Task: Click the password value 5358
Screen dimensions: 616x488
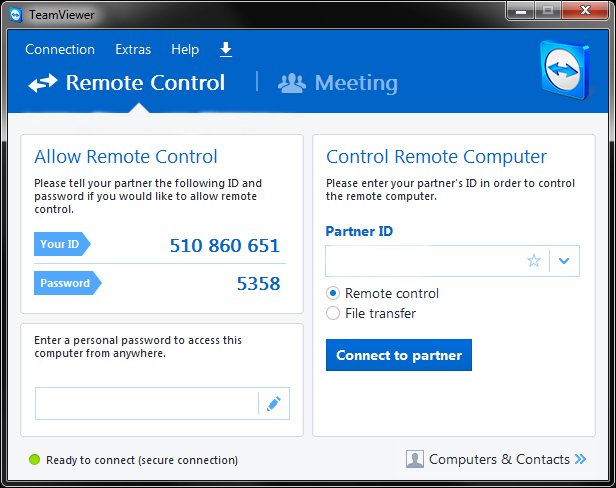Action: (x=258, y=284)
